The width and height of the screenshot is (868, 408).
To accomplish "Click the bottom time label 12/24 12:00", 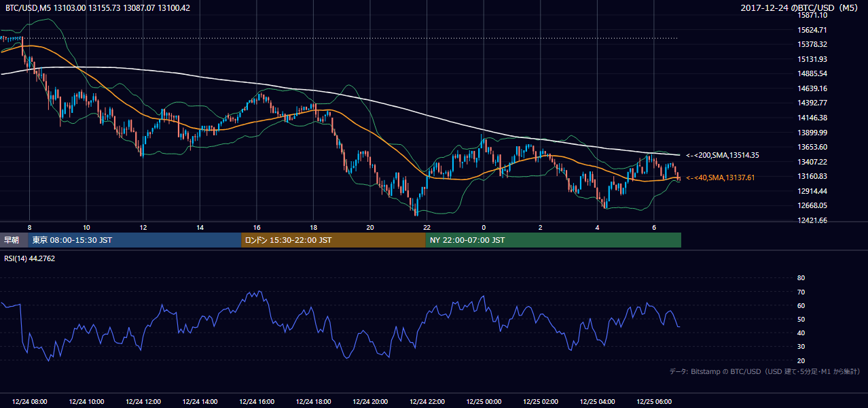I will 143,402.
